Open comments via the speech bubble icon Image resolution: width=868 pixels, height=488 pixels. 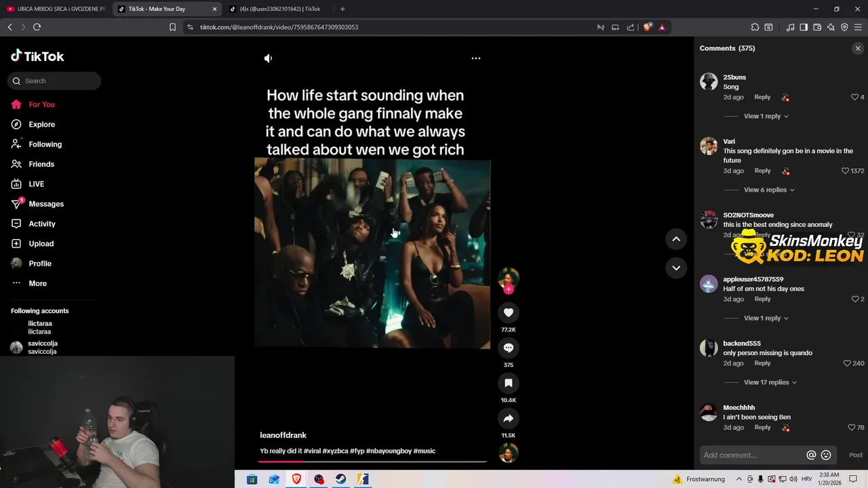tap(509, 348)
